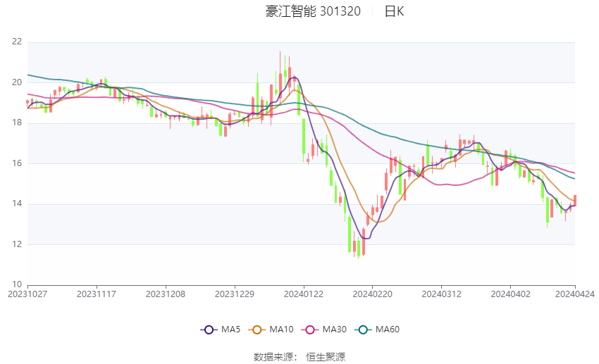Image resolution: width=599 pixels, height=364 pixels.
Task: Click the final 20240424 date label
Action: point(575,294)
